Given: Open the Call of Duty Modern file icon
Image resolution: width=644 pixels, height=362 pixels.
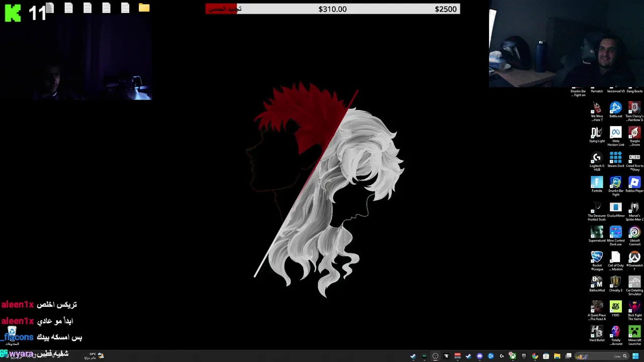Looking at the screenshot, I should tap(615, 261).
